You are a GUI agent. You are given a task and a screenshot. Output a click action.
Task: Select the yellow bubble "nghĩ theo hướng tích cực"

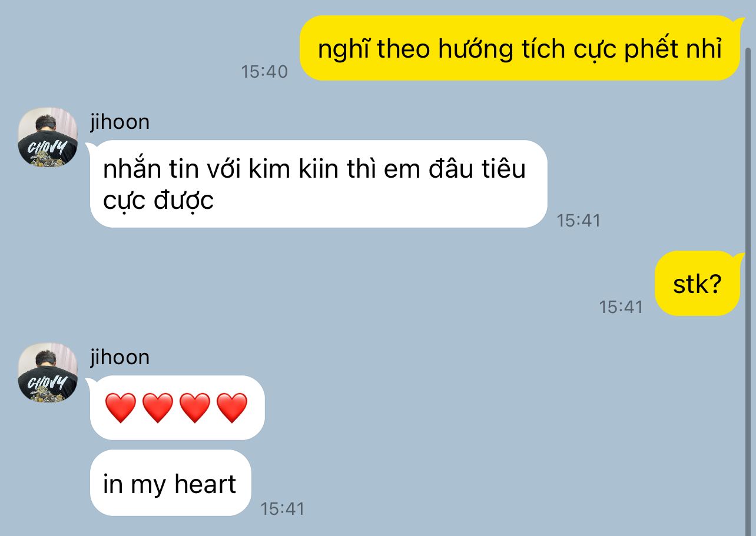[x=520, y=48]
